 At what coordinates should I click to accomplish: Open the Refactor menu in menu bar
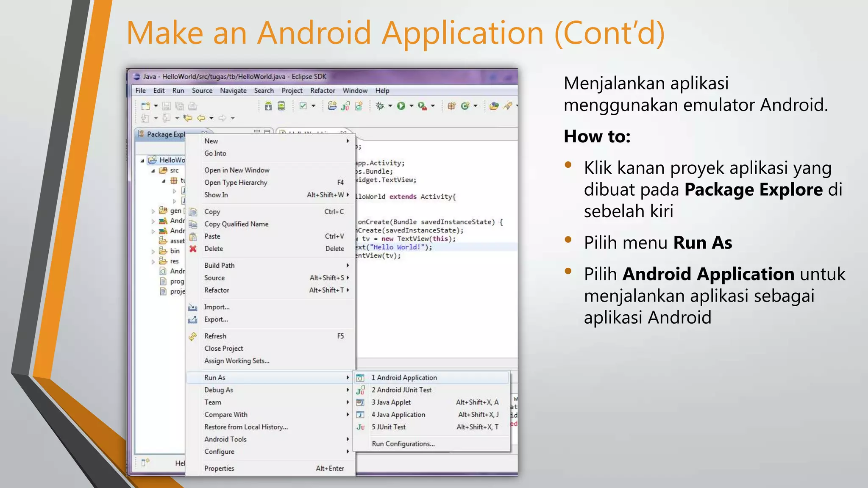323,91
